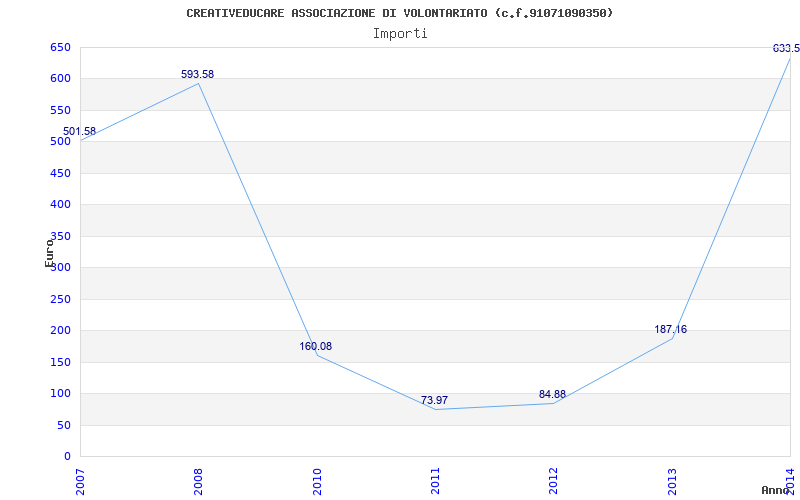Click the 73.97 data label
800x500 pixels.
[434, 401]
